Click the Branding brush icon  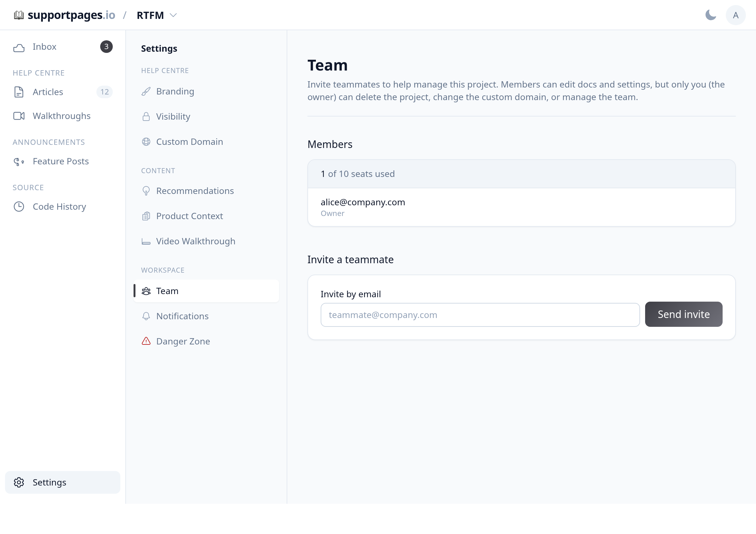coord(146,92)
